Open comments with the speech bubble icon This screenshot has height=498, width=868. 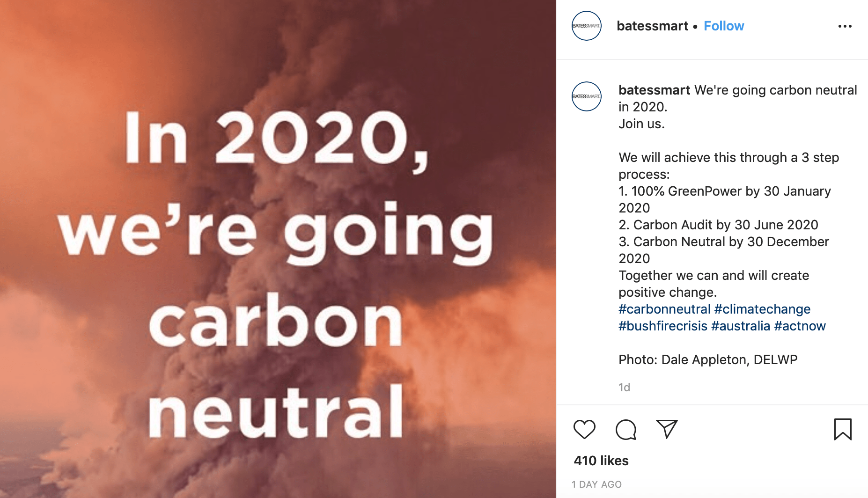pos(625,429)
